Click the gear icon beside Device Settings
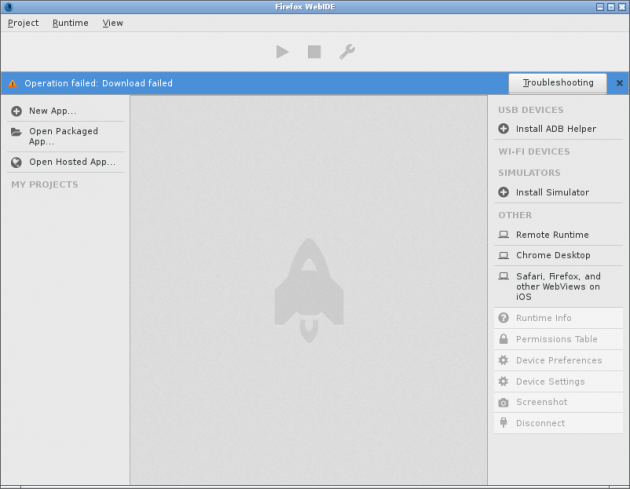The width and height of the screenshot is (630, 489). pyautogui.click(x=503, y=381)
